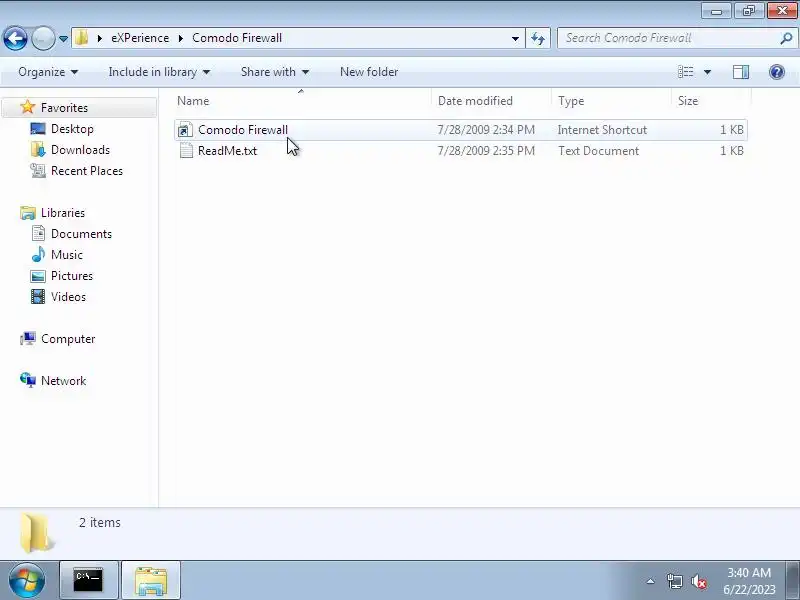Click the Pictures library icon
Viewport: 800px width, 600px height.
(38, 277)
